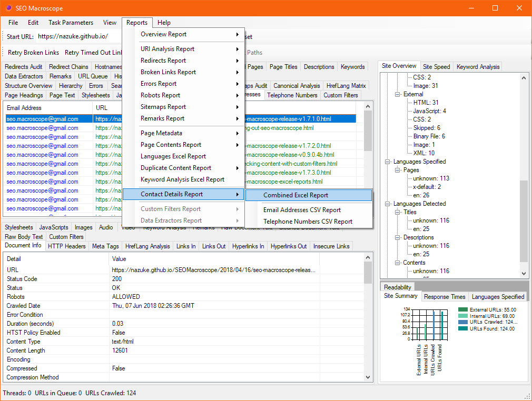The height and width of the screenshot is (401, 532).
Task: Open the Duplicate Content Report submenu
Action: coord(183,168)
